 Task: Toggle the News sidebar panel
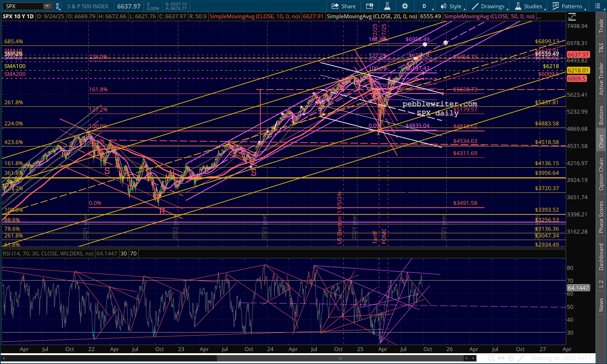point(601,305)
